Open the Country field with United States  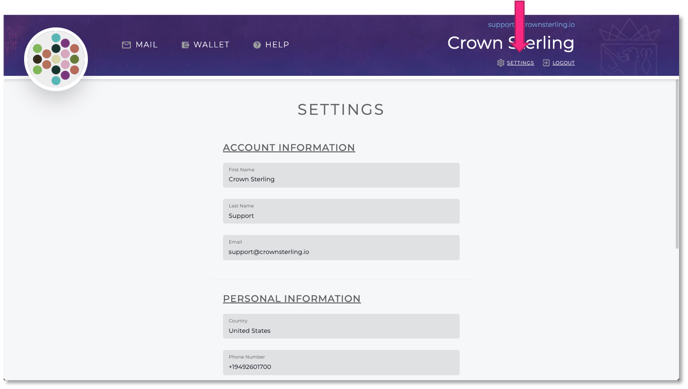point(341,326)
